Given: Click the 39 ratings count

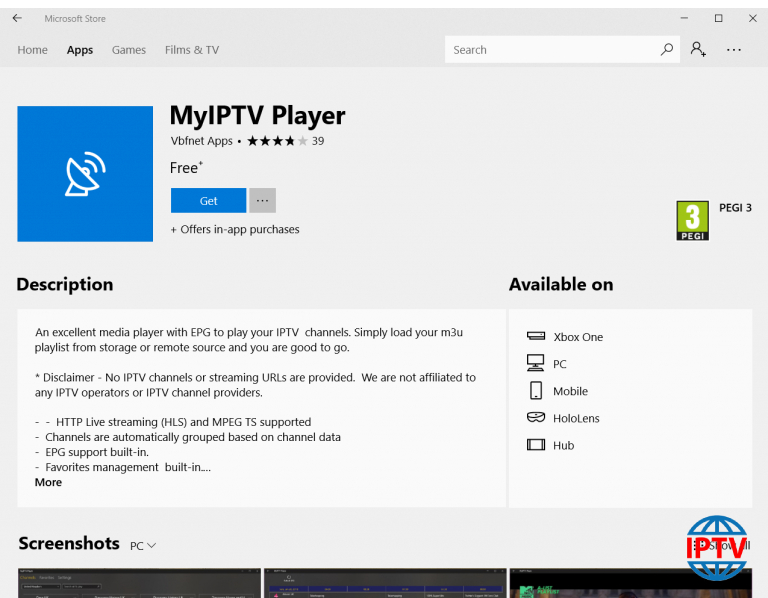Looking at the screenshot, I should point(318,141).
